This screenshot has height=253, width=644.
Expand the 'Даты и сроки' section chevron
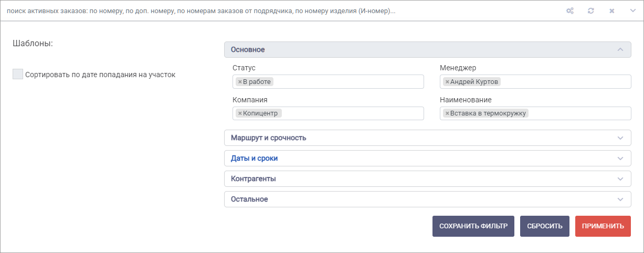[x=620, y=158]
